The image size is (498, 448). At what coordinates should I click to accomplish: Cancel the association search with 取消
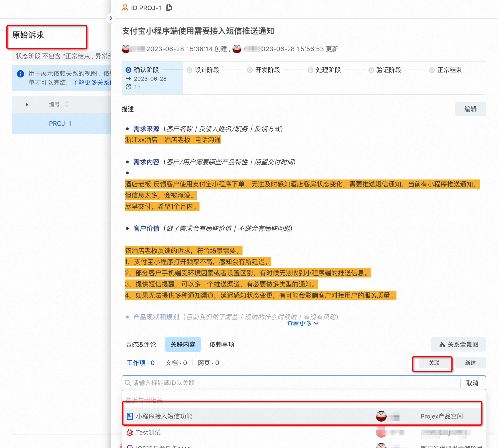tap(472, 383)
